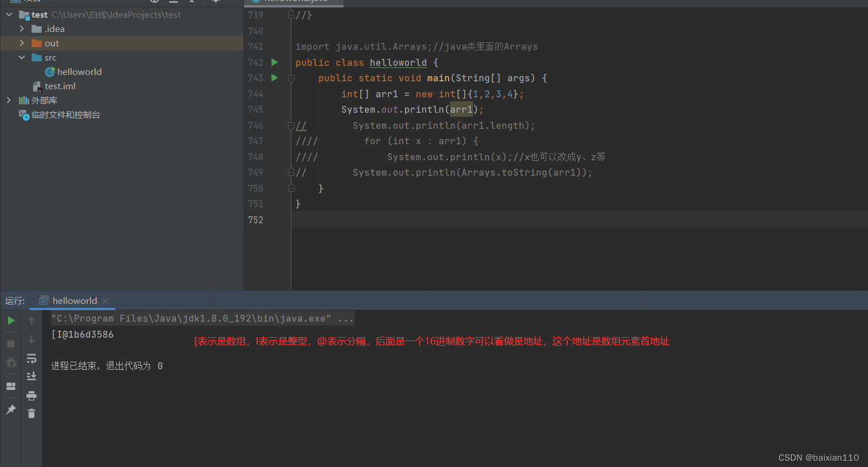The width and height of the screenshot is (868, 467).
Task: Click the Arrays.toString comment on line 749
Action: point(472,172)
